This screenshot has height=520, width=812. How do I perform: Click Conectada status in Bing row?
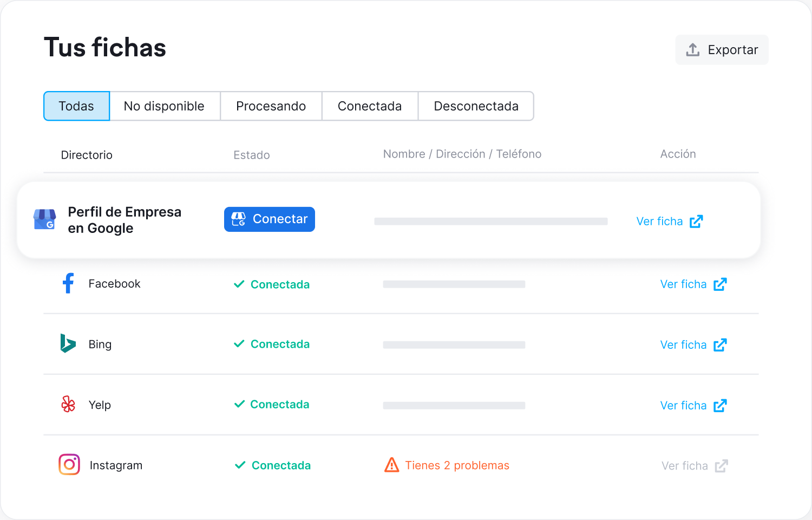point(280,344)
